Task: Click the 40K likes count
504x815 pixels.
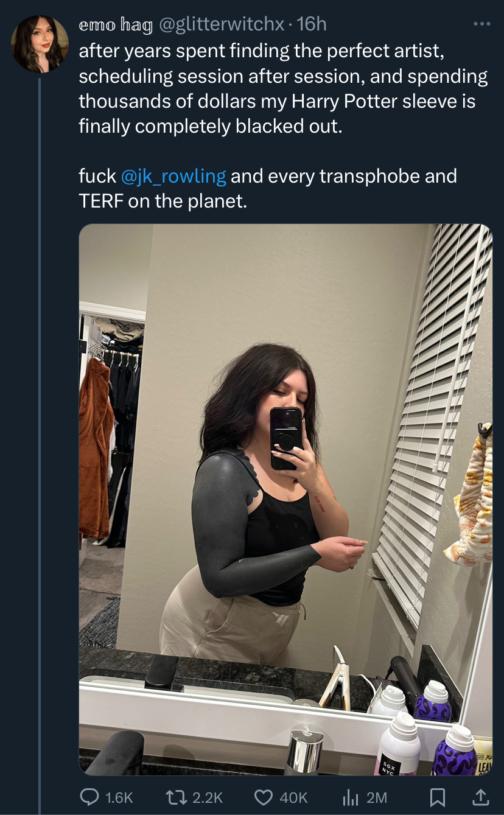Action: [293, 797]
